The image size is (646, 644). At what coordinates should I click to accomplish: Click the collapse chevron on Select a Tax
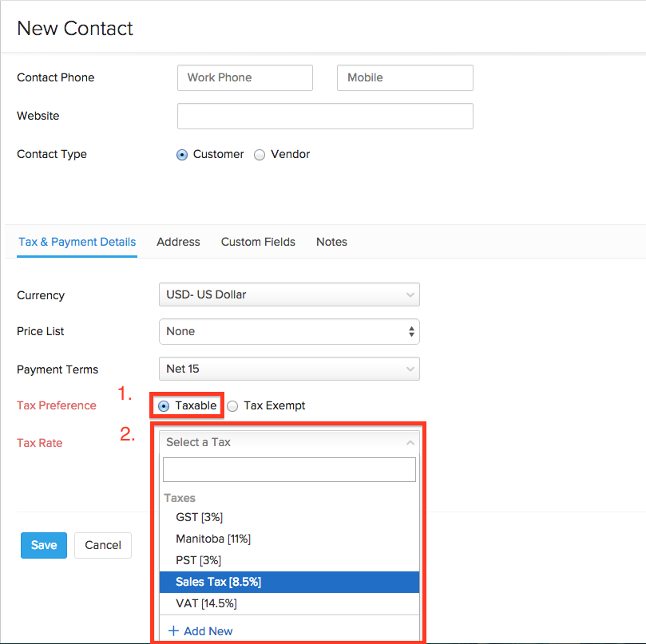[410, 441]
